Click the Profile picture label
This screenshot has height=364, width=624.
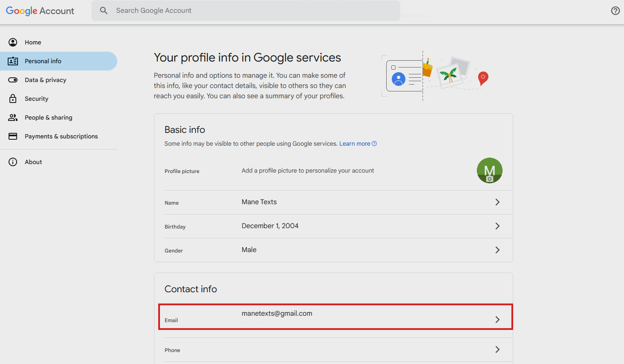[x=182, y=171]
